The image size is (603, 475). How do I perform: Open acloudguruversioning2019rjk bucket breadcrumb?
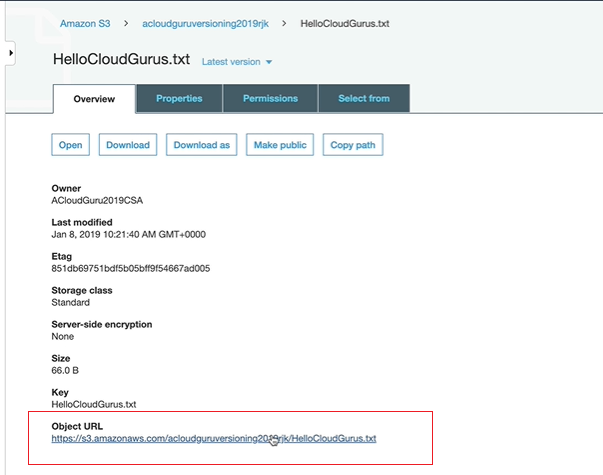point(205,23)
